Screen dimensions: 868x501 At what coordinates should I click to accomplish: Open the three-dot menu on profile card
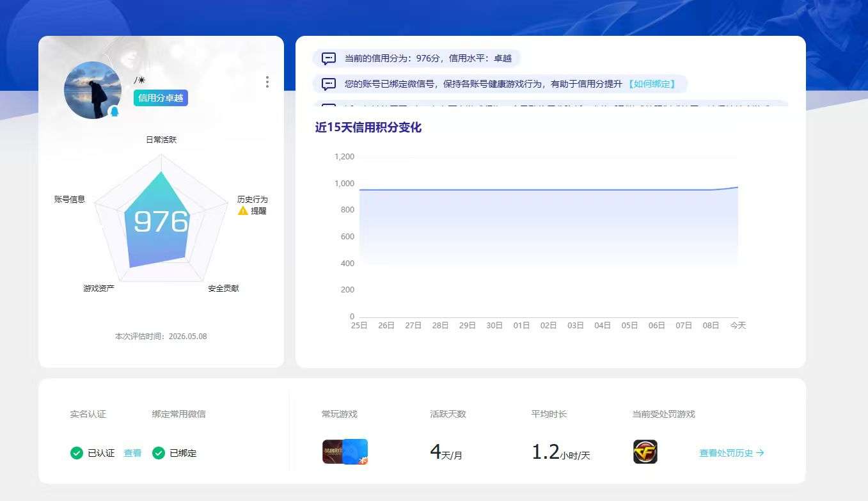tap(267, 82)
